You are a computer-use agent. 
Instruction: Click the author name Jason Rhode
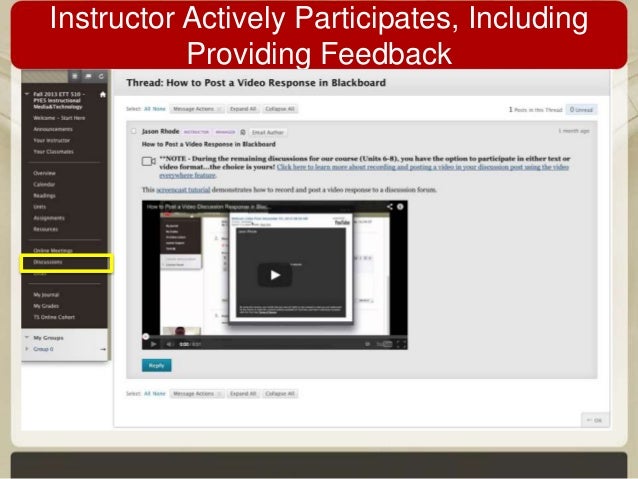tap(160, 131)
